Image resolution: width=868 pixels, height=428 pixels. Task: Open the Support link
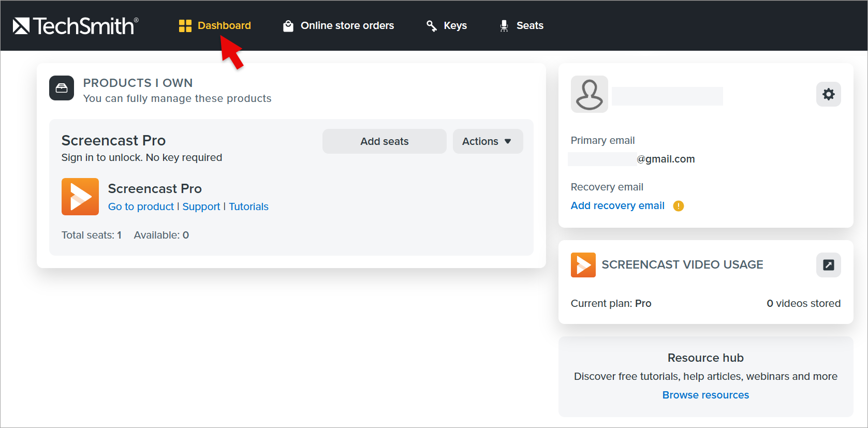(x=201, y=206)
